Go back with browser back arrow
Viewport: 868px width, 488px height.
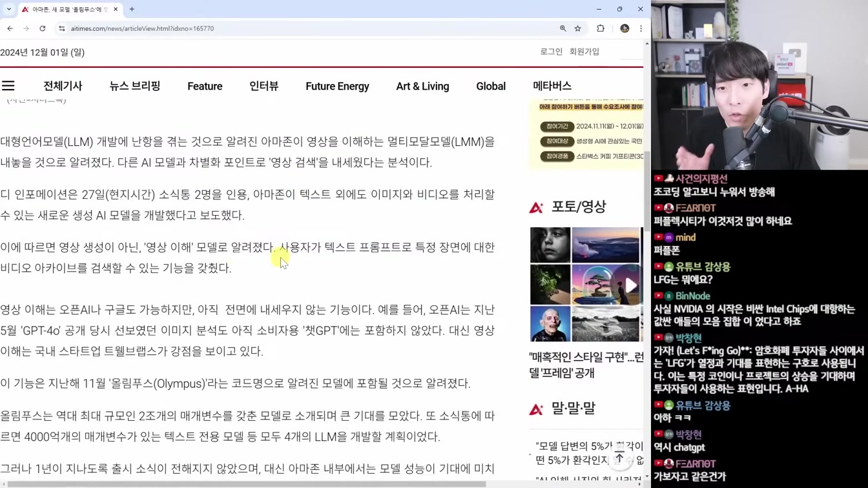pos(10,28)
